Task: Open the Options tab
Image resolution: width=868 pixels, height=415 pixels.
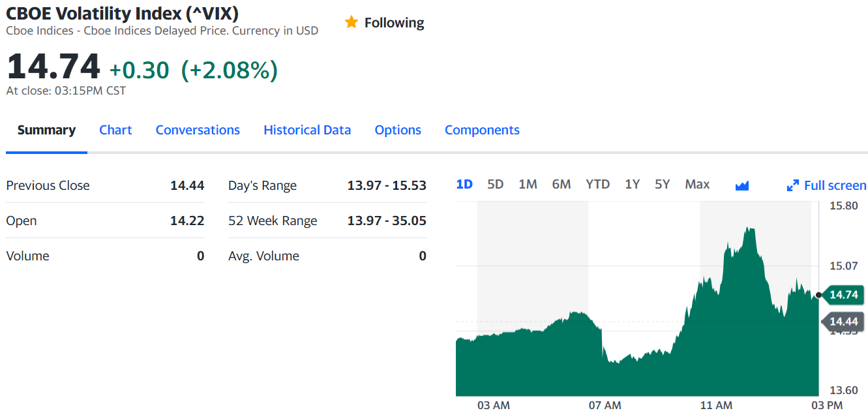Action: click(x=398, y=130)
